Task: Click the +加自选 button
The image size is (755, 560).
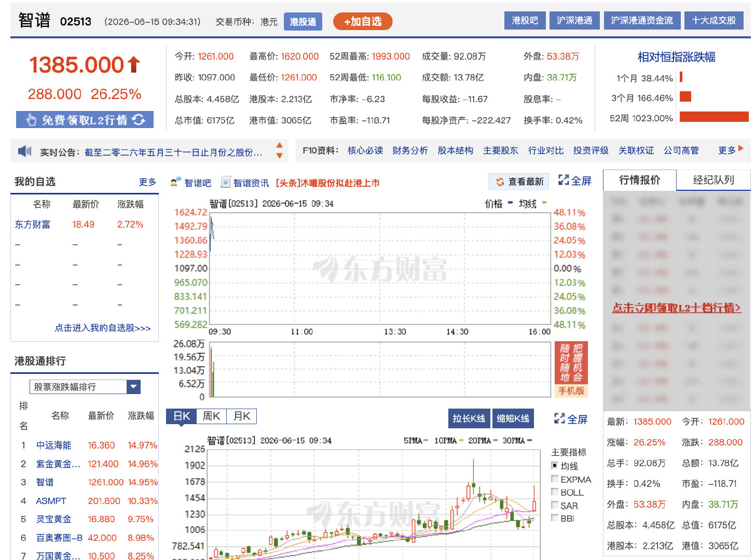Action: 363,21
